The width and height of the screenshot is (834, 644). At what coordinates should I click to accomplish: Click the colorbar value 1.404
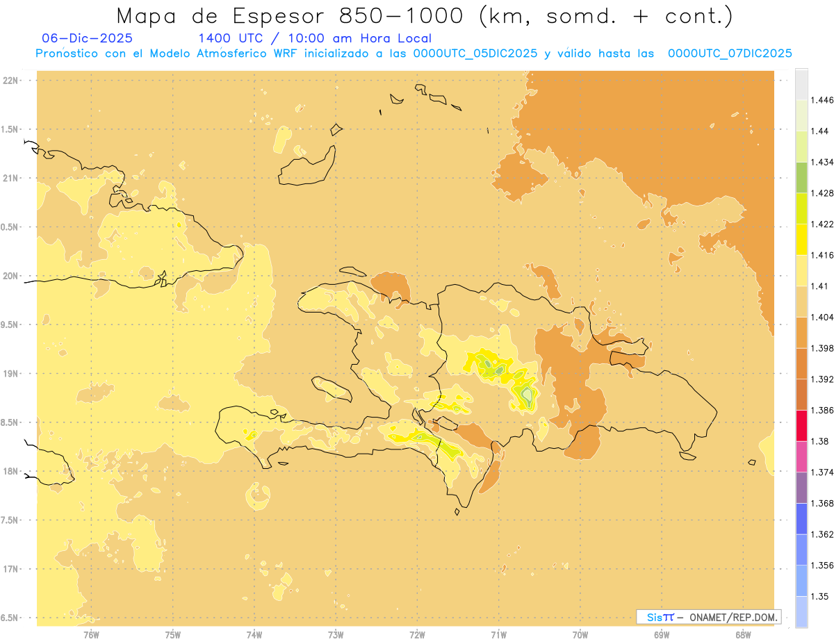(822, 317)
